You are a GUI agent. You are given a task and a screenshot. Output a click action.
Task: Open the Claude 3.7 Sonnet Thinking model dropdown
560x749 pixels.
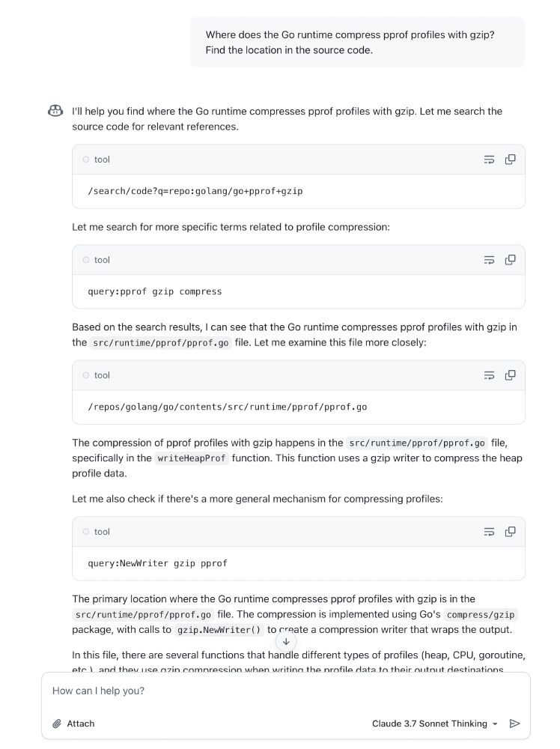coord(435,724)
